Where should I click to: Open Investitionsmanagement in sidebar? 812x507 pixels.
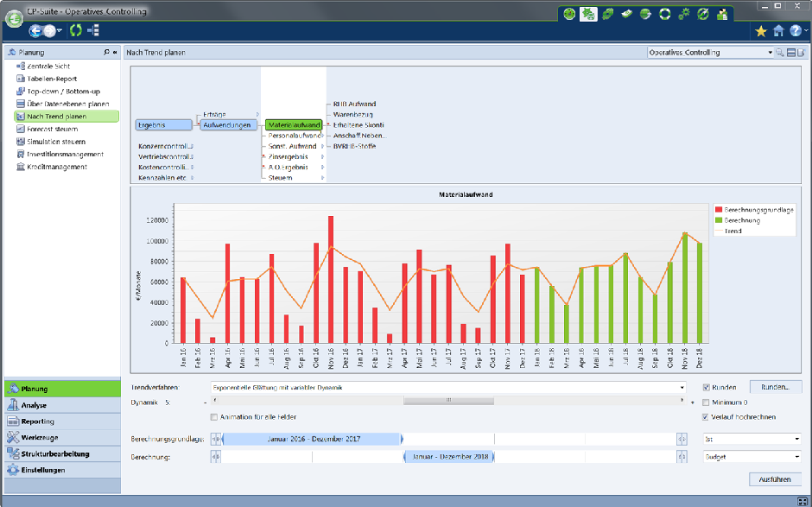pos(66,155)
